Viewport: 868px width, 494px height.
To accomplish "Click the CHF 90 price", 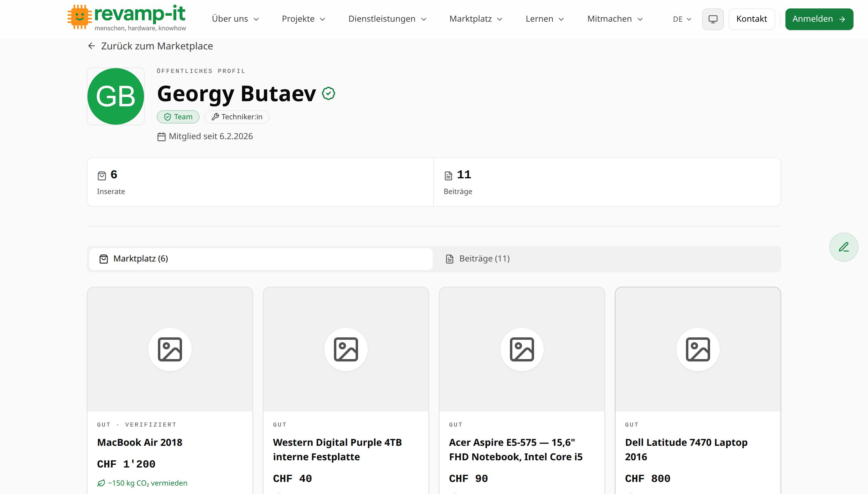I will [x=468, y=478].
